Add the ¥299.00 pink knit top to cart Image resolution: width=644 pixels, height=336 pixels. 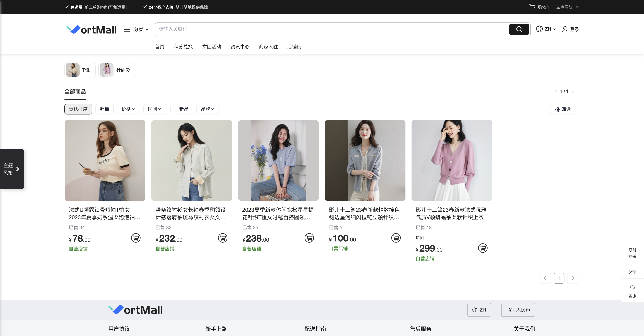tap(482, 248)
